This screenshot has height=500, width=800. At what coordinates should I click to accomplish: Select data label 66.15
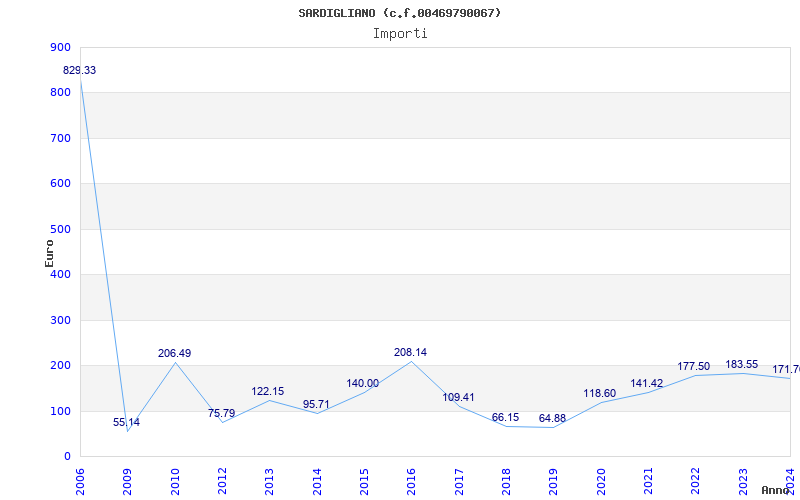click(x=505, y=417)
